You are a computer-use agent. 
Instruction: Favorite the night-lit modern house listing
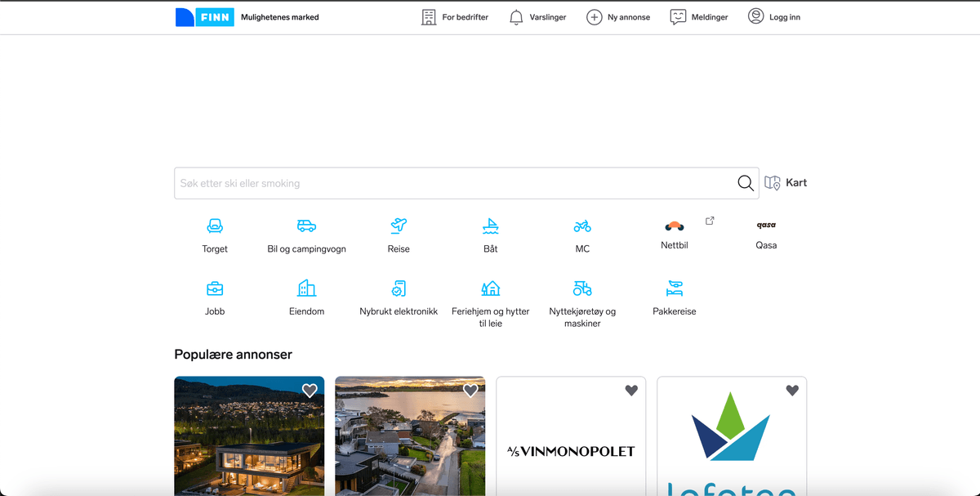click(310, 391)
